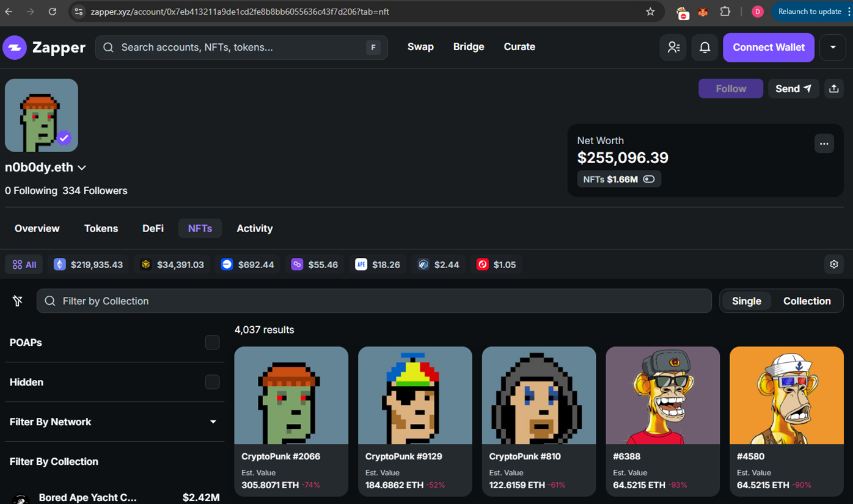The width and height of the screenshot is (853, 504).
Task: Expand the Filter By Network dropdown
Action: tap(213, 422)
